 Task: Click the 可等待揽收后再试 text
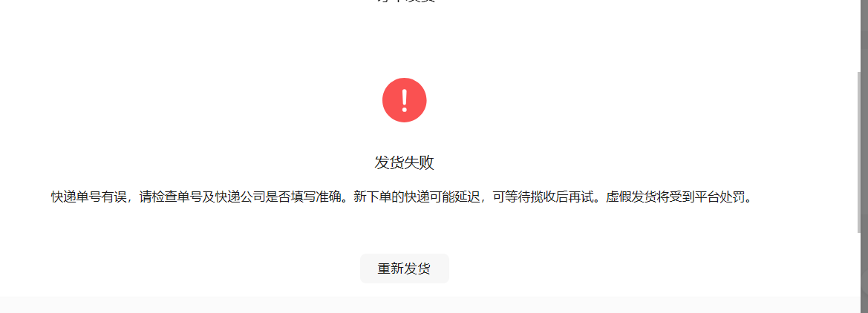[x=542, y=197]
